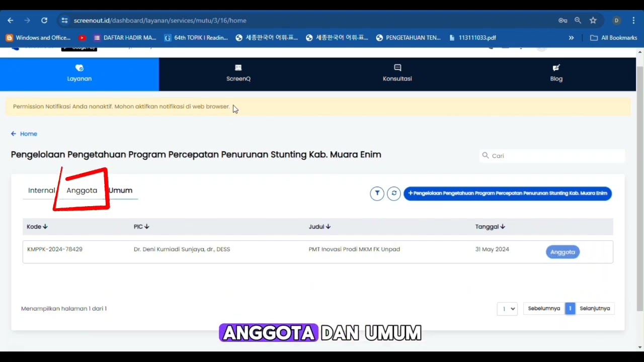Open 113111033.pdf bookmark
Image resolution: width=644 pixels, height=362 pixels.
(472, 38)
